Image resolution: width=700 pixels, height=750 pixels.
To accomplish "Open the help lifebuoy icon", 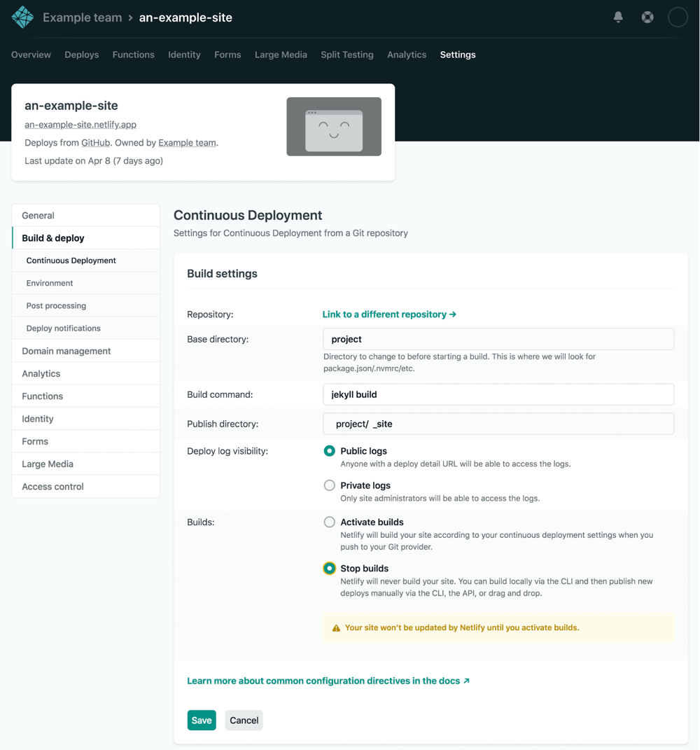I will point(647,17).
